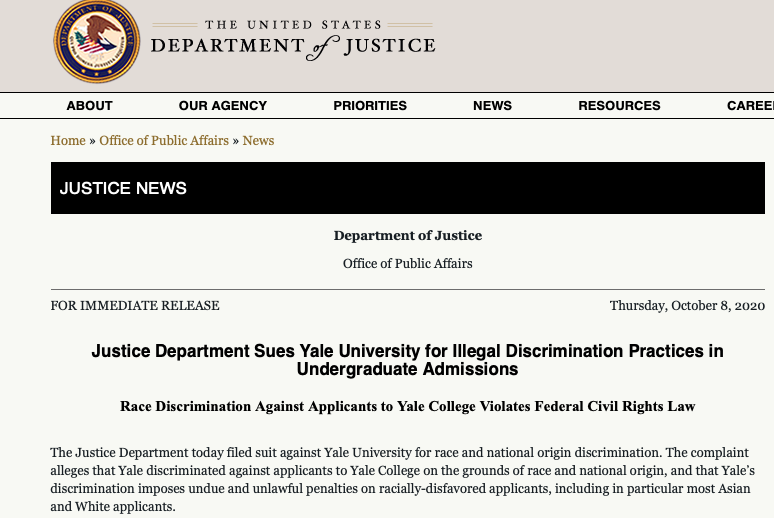Click the Justice Department Sues Yale headline
This screenshot has width=774, height=518.
pyautogui.click(x=408, y=360)
